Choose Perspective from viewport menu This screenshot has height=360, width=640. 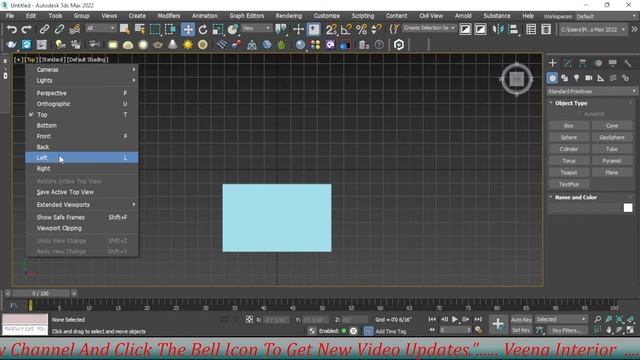82,93
